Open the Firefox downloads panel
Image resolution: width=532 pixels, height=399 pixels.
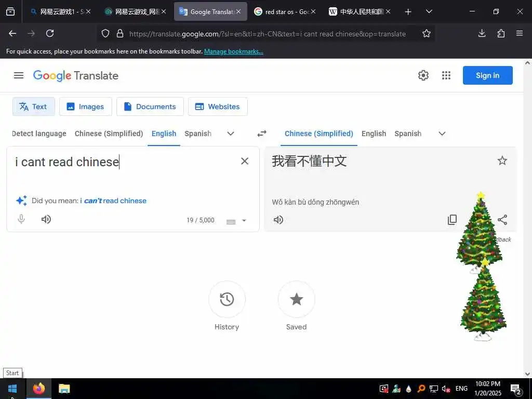(x=482, y=33)
